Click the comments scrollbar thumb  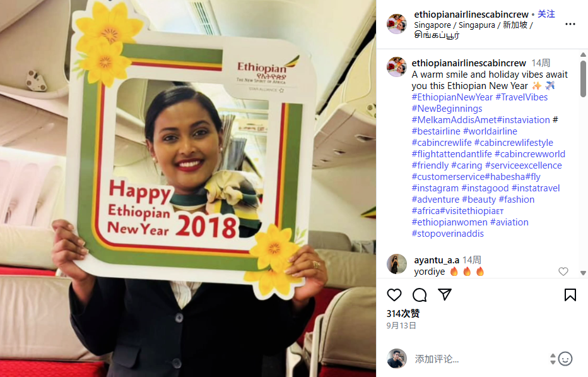click(583, 79)
